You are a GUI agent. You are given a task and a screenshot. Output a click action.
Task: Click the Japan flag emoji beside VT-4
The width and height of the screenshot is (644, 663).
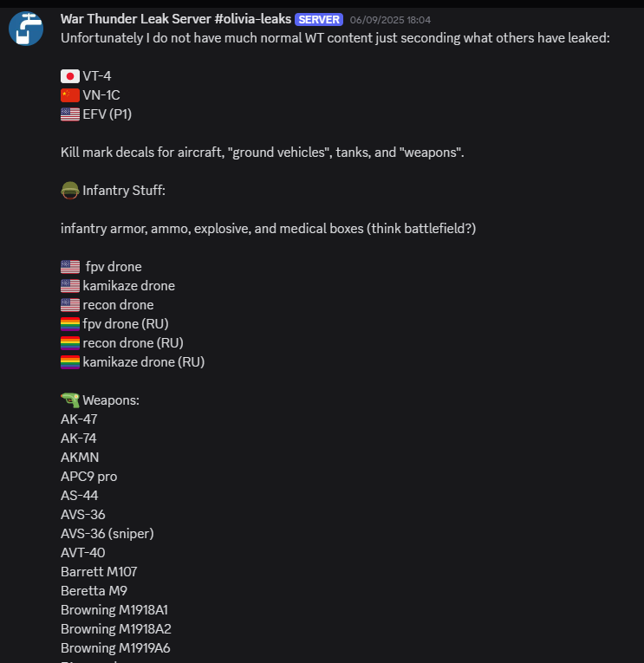point(70,76)
